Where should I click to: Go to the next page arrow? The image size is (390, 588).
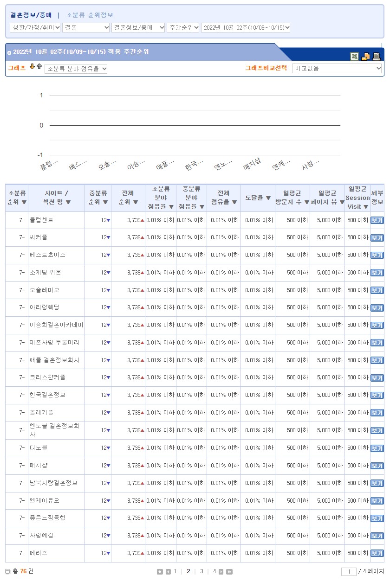pos(221,572)
